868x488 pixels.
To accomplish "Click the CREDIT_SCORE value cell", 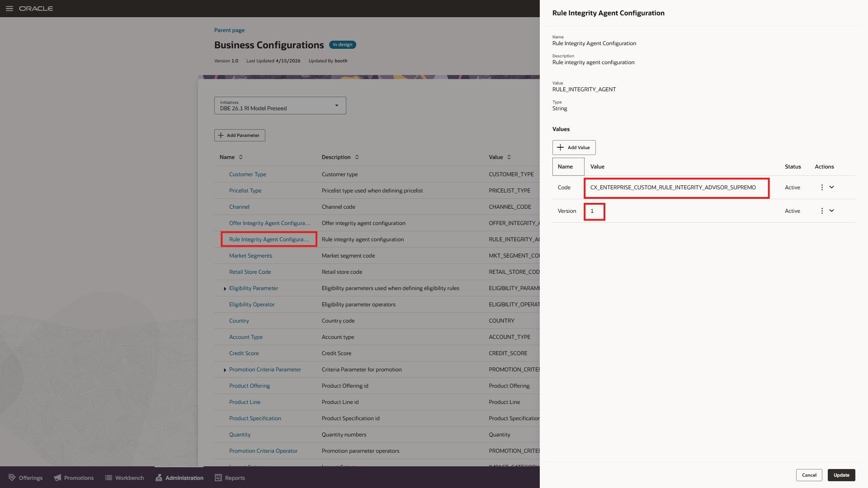I will pos(508,353).
